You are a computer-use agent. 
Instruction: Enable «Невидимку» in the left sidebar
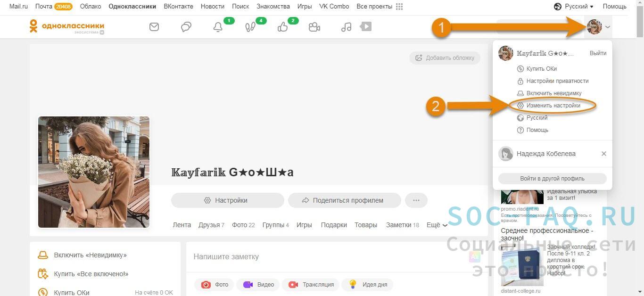pos(90,255)
